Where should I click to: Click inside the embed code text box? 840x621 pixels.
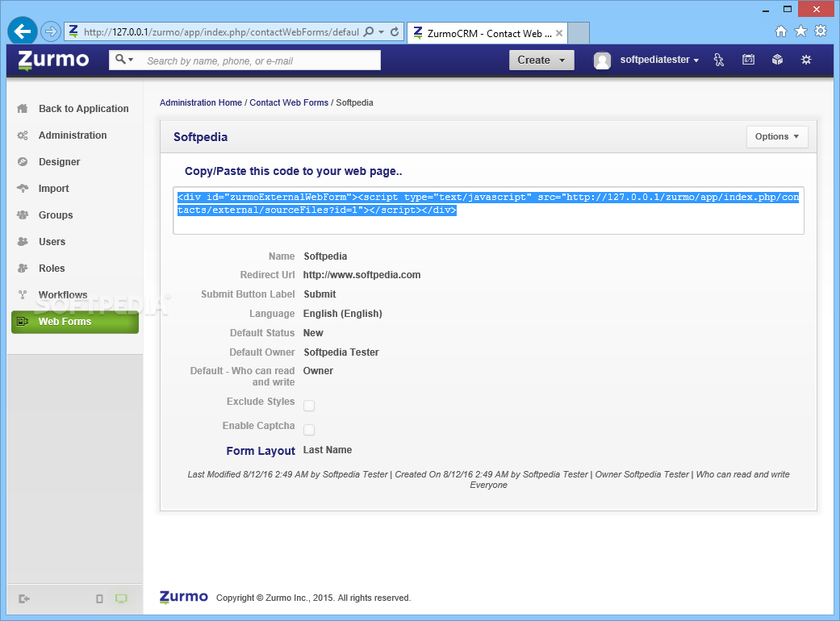[488, 210]
